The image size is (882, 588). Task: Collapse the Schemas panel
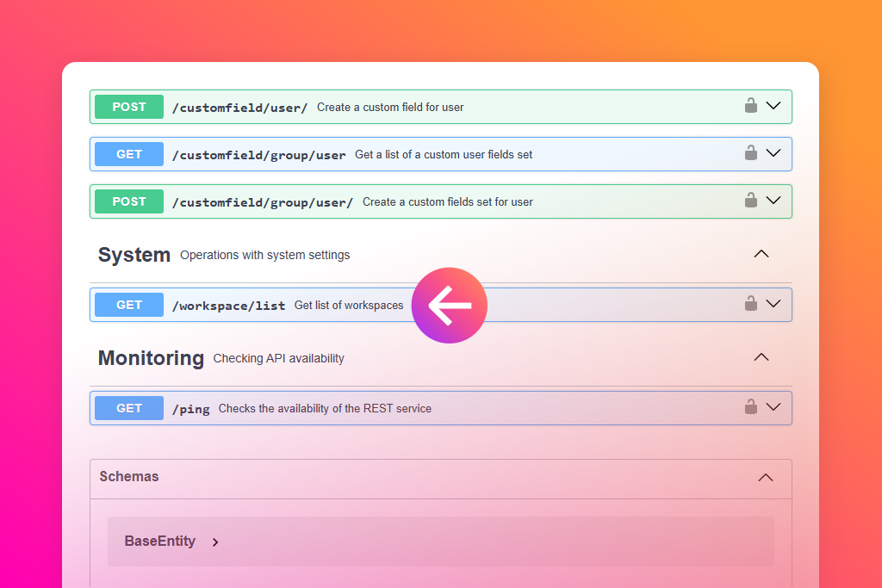tap(765, 478)
